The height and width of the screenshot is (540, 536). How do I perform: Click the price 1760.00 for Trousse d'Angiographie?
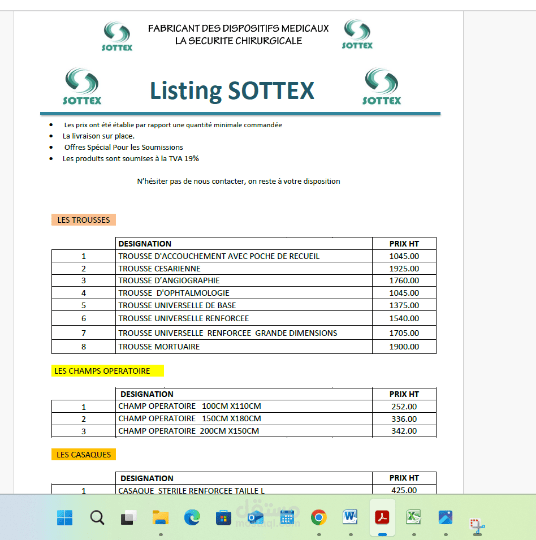pos(404,280)
